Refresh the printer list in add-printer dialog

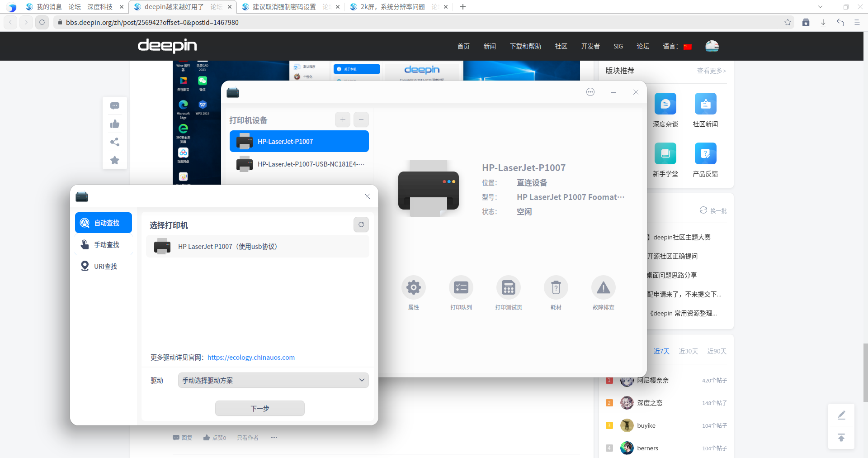coord(361,224)
